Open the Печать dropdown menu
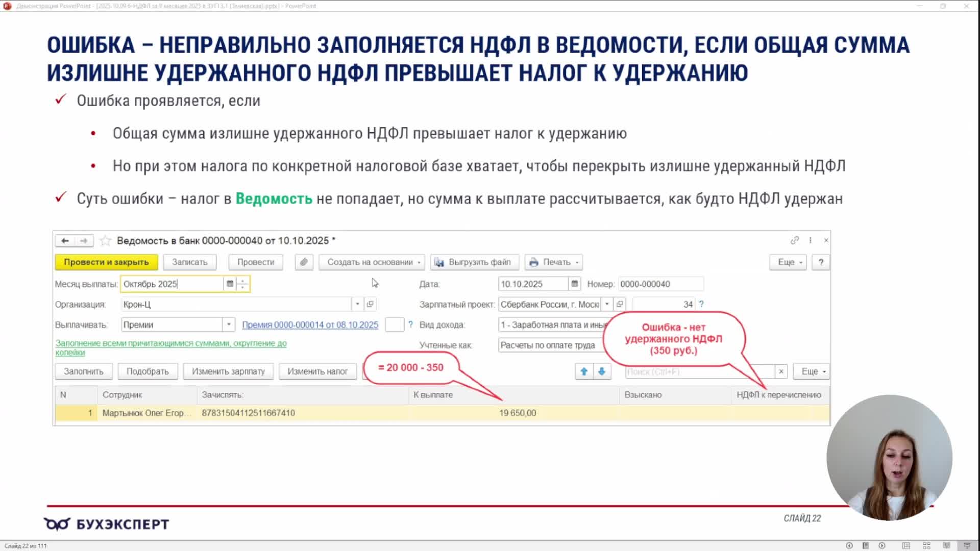Screen dimensions: 980x551 [555, 262]
